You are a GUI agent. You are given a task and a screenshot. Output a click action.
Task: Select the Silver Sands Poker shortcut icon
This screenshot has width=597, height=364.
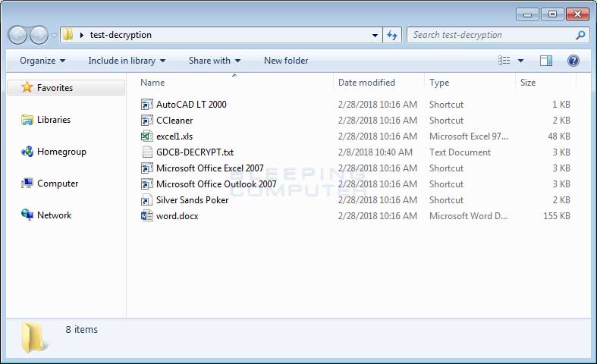point(146,200)
